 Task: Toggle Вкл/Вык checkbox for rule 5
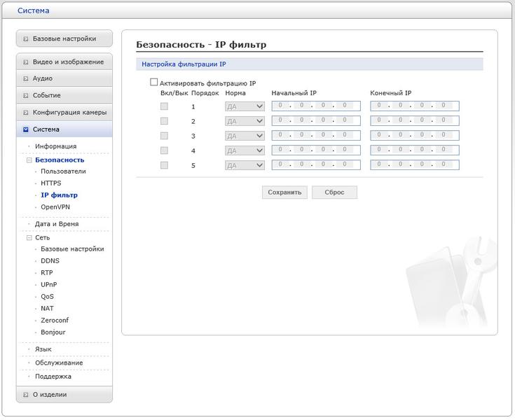click(164, 165)
